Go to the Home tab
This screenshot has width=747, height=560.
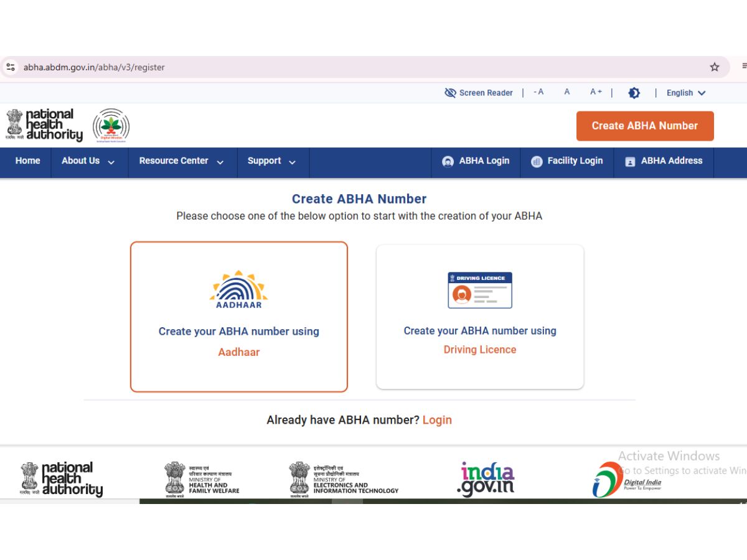[27, 161]
